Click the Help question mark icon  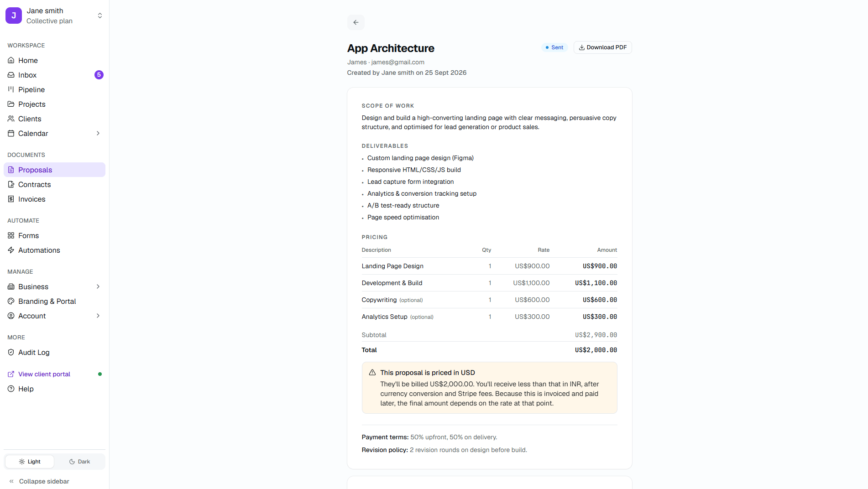(11, 389)
